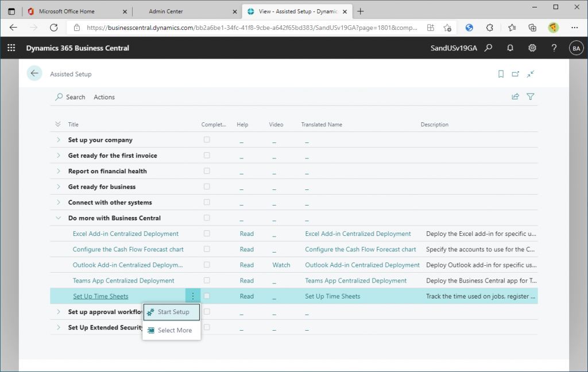The height and width of the screenshot is (372, 588).
Task: Expand the Report on financial health group
Action: coord(58,171)
